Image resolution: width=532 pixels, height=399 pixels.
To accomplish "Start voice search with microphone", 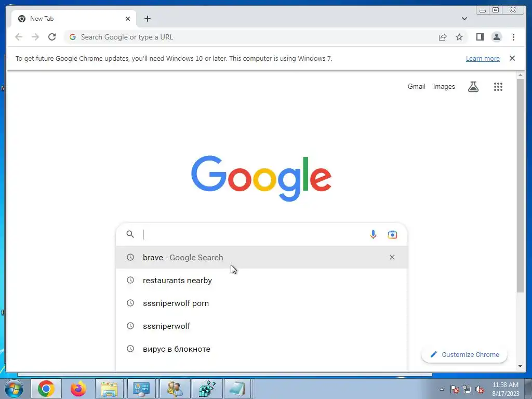I will [373, 234].
